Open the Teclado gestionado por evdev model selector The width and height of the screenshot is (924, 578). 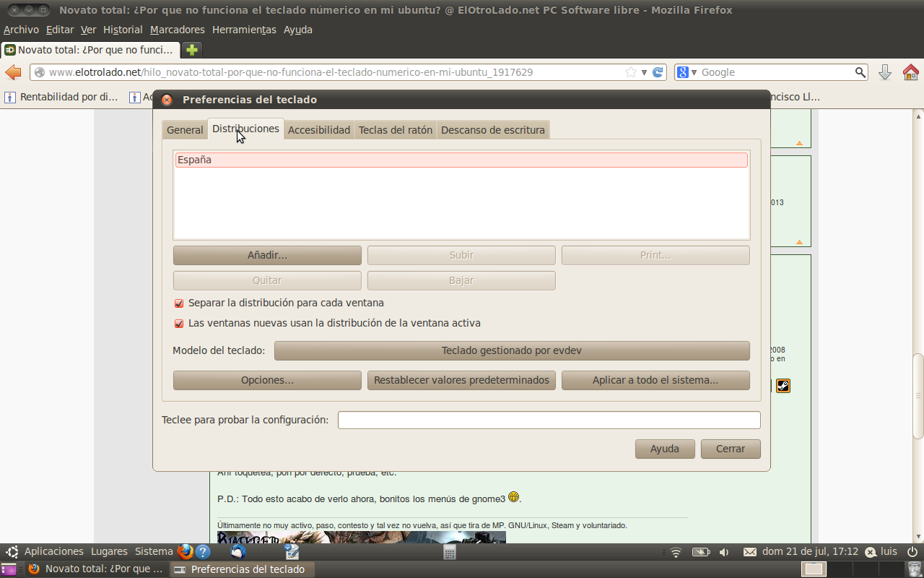[x=512, y=350]
